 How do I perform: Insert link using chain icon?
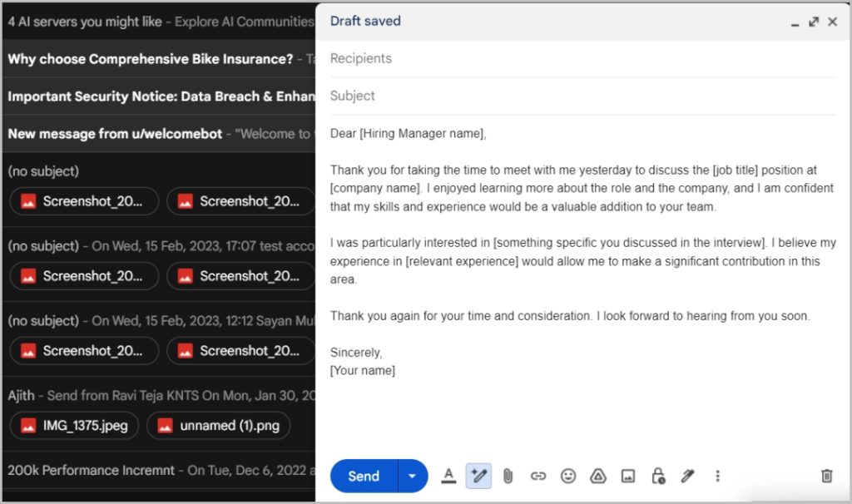tap(538, 477)
